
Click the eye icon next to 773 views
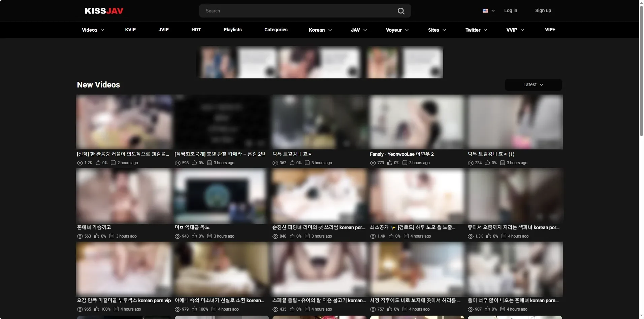pyautogui.click(x=373, y=163)
